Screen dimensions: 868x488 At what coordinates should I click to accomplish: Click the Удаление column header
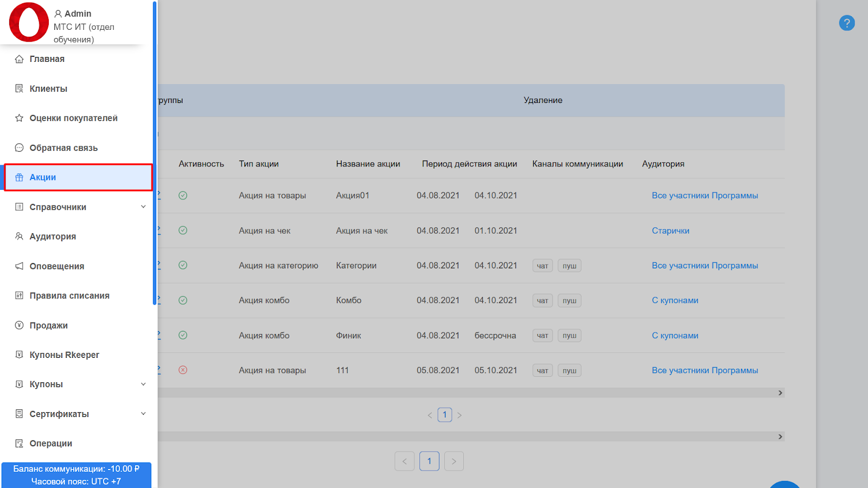[543, 100]
